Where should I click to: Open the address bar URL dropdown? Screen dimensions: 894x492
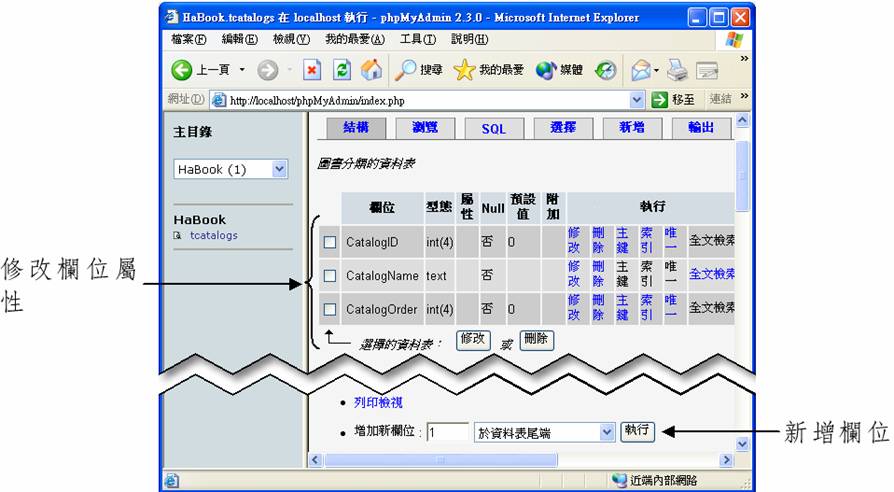637,100
